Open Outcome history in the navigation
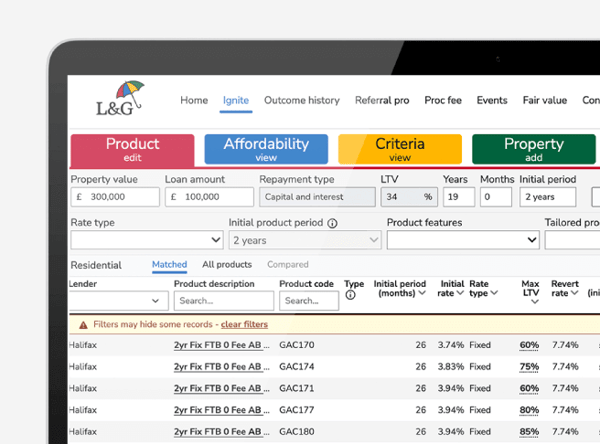 pyautogui.click(x=301, y=101)
